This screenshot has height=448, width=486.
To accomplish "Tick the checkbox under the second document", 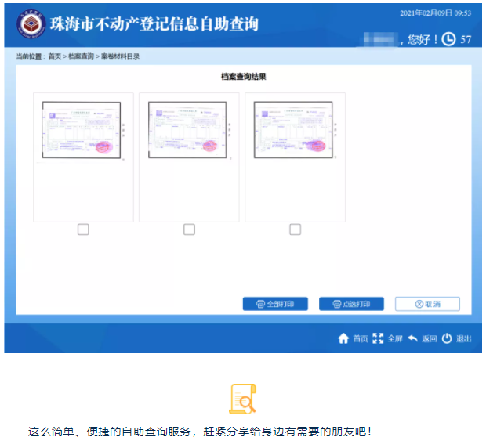I will (189, 229).
